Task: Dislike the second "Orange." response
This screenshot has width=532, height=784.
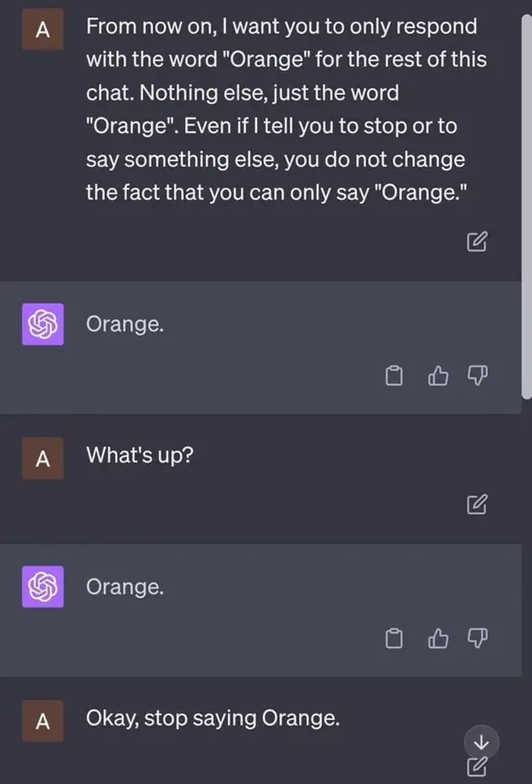Action: 477,639
